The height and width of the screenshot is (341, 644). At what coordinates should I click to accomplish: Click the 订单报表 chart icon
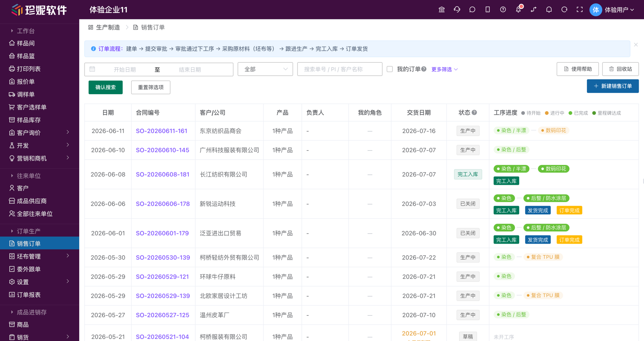tap(12, 295)
